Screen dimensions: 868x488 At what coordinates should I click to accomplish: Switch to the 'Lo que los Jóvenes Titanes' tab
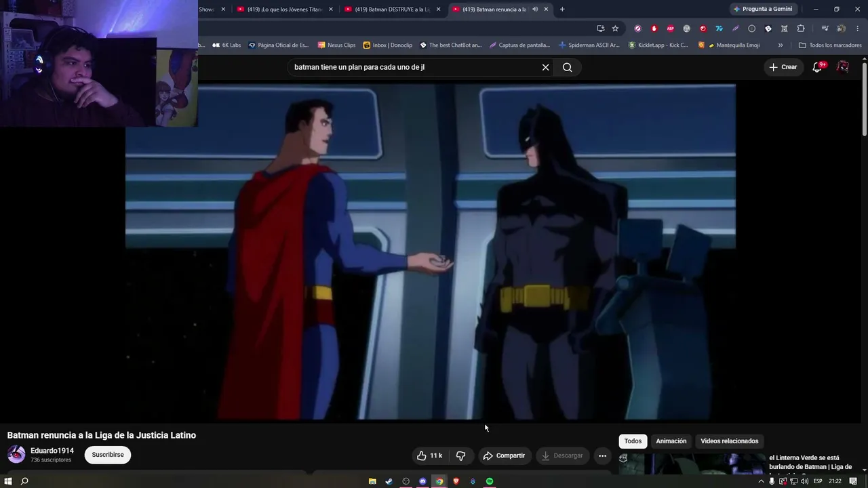coord(283,9)
